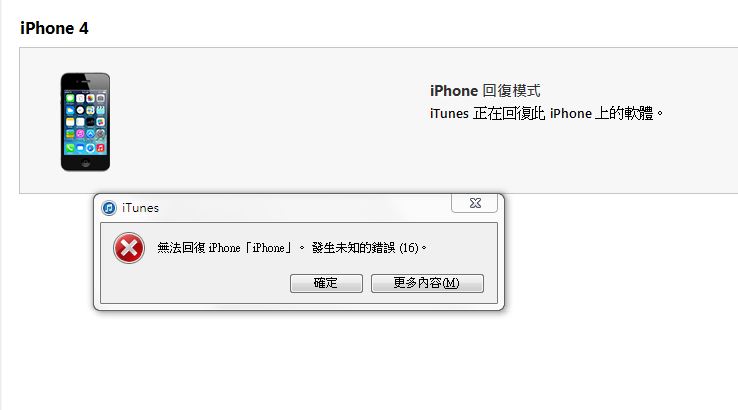Screen dimensions: 738x410
Task: Tap the green Messages icon on iPhone image
Action: coord(70,98)
